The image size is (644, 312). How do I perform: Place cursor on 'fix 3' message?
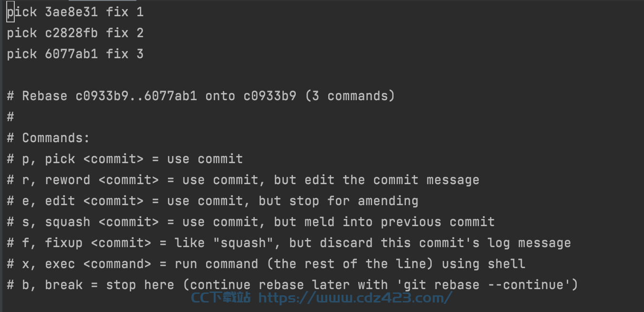[x=125, y=54]
